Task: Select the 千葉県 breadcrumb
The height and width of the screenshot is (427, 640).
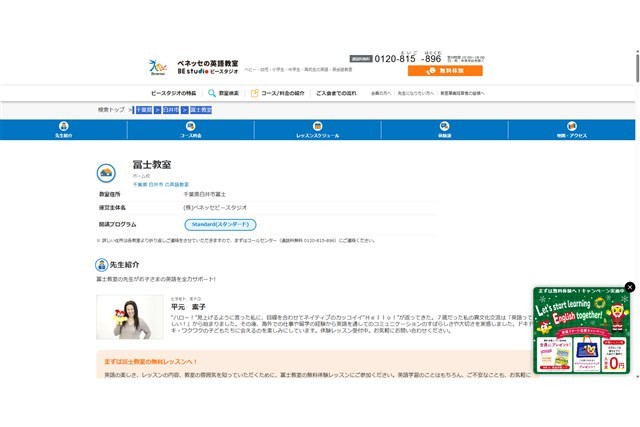Action: tap(144, 110)
